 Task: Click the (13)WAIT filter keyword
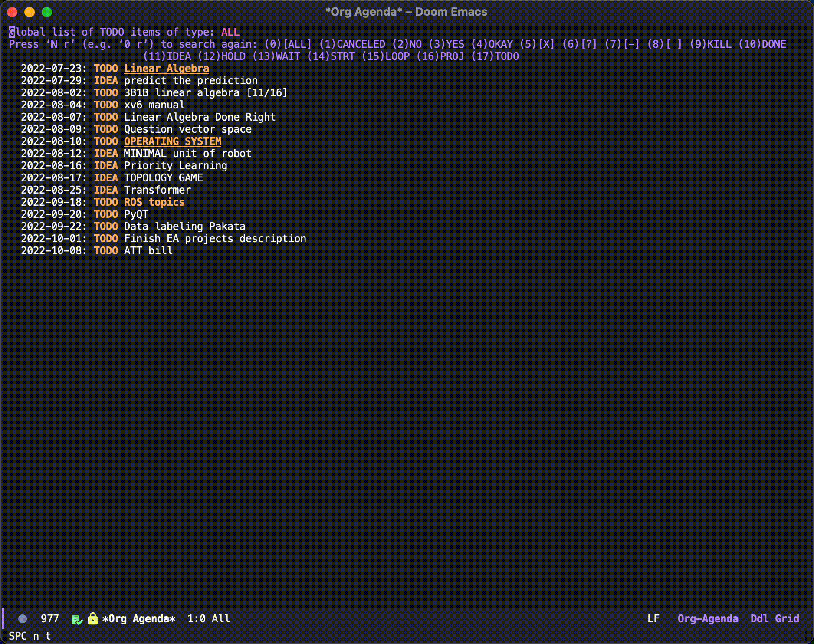pyautogui.click(x=276, y=56)
